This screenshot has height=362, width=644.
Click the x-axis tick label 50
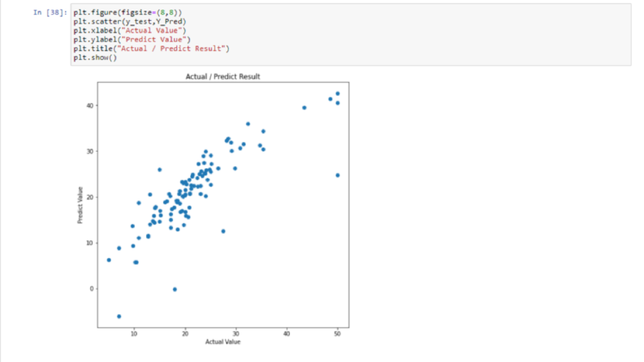(337, 334)
